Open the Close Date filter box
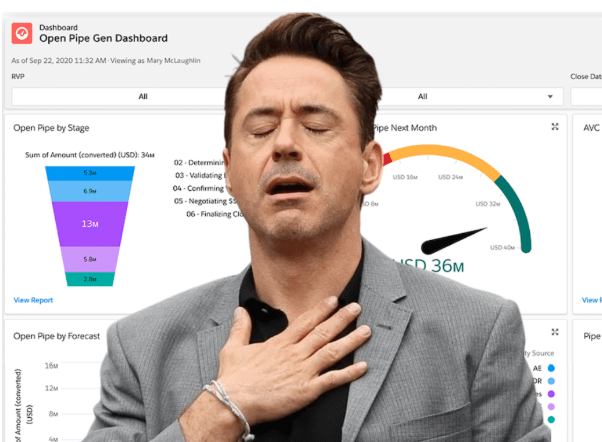 click(x=586, y=96)
